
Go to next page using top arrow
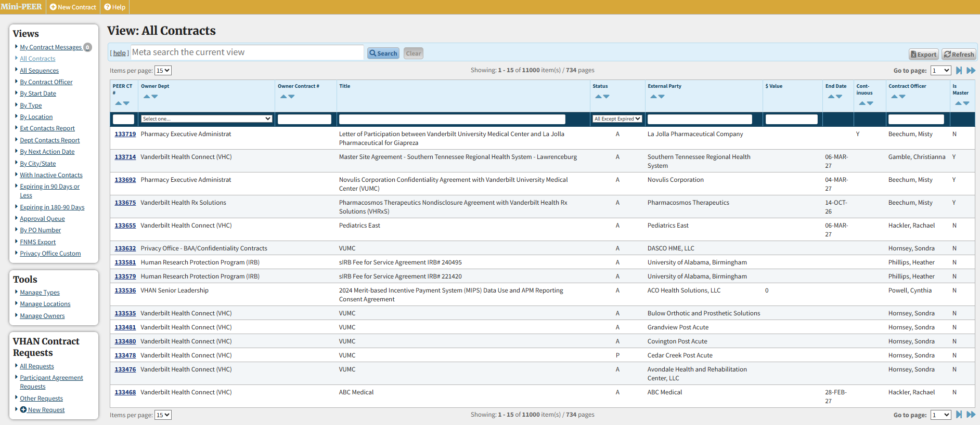point(959,71)
